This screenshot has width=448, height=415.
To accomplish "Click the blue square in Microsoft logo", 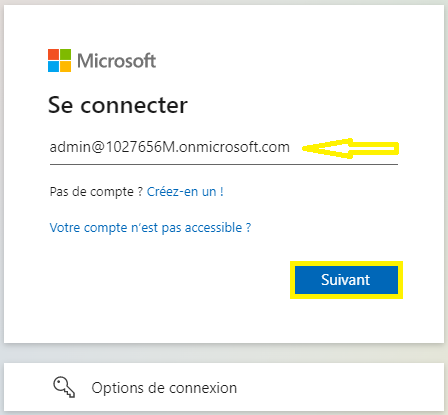I will point(53,67).
